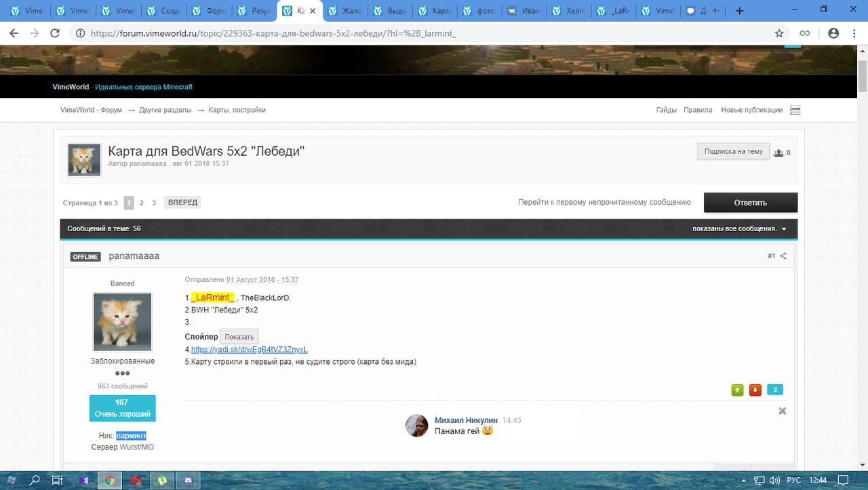Open the Chrome profile avatar menu
The height and width of the screenshot is (490, 868).
833,33
